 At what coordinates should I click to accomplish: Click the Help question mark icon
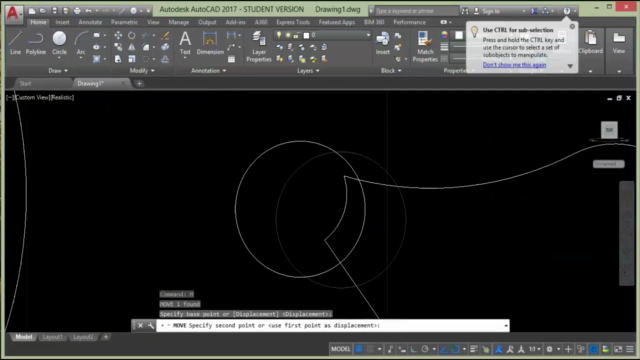pyautogui.click(x=567, y=11)
